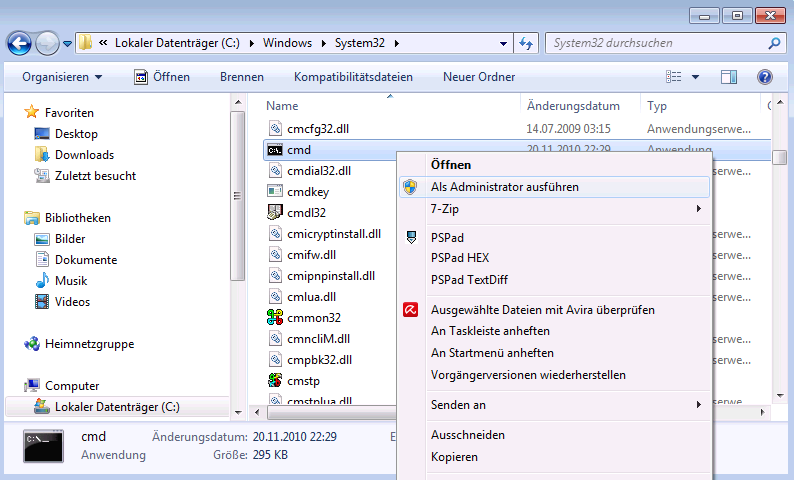This screenshot has width=794, height=480.
Task: Open Videos library
Action: click(72, 302)
